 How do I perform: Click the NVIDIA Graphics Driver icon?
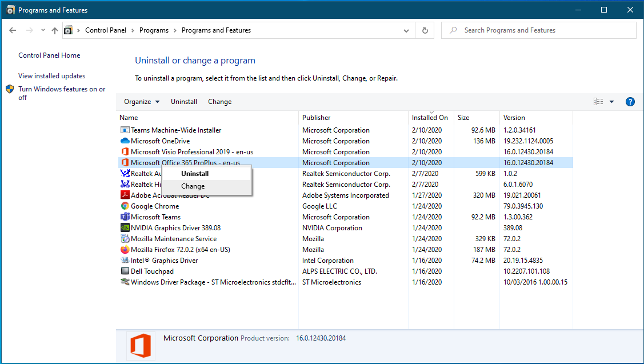tap(125, 227)
